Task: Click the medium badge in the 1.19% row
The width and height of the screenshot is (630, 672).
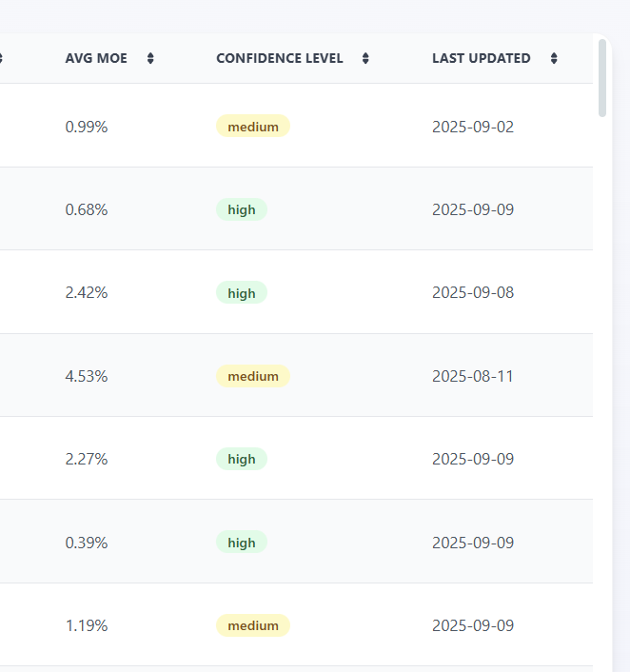Action: tap(253, 625)
